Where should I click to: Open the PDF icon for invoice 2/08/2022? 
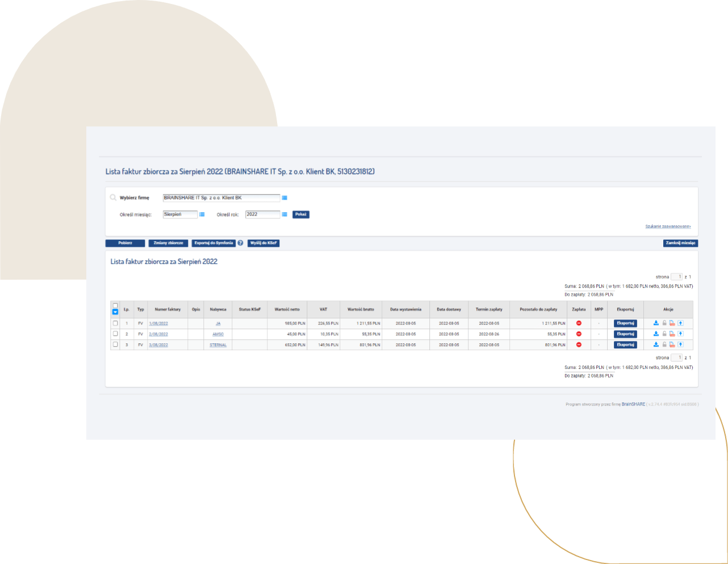[x=672, y=334]
